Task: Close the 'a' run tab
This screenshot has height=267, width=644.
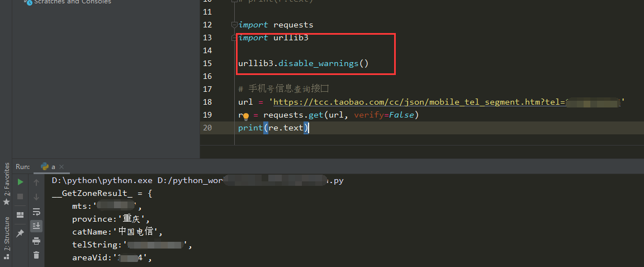Action: [x=61, y=167]
